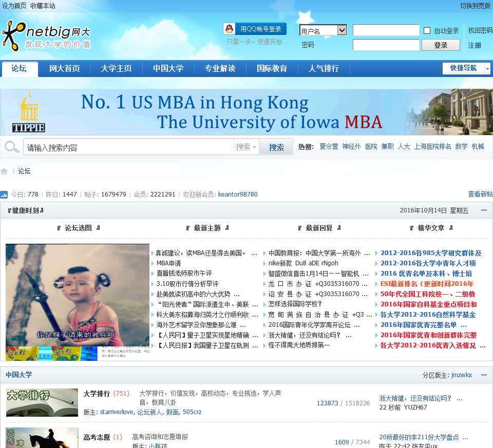
Task: Open reply 怪不得南大地质排第一
Action: (x=299, y=345)
